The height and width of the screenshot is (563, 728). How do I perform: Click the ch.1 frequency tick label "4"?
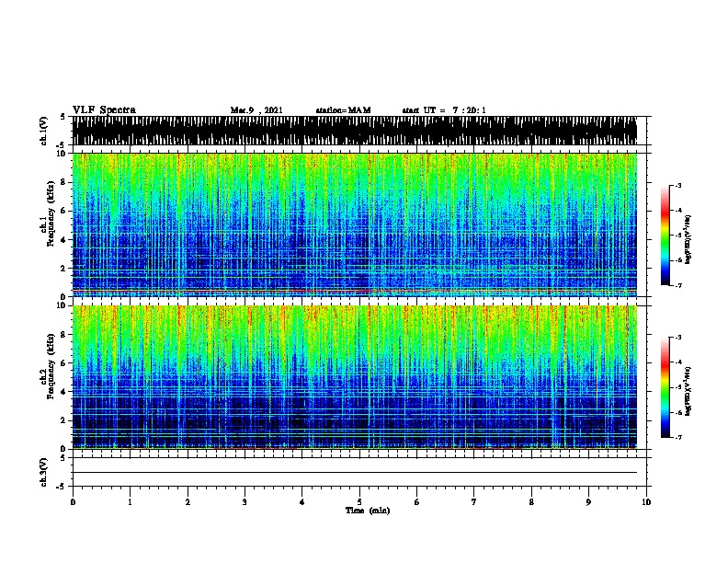click(x=63, y=240)
